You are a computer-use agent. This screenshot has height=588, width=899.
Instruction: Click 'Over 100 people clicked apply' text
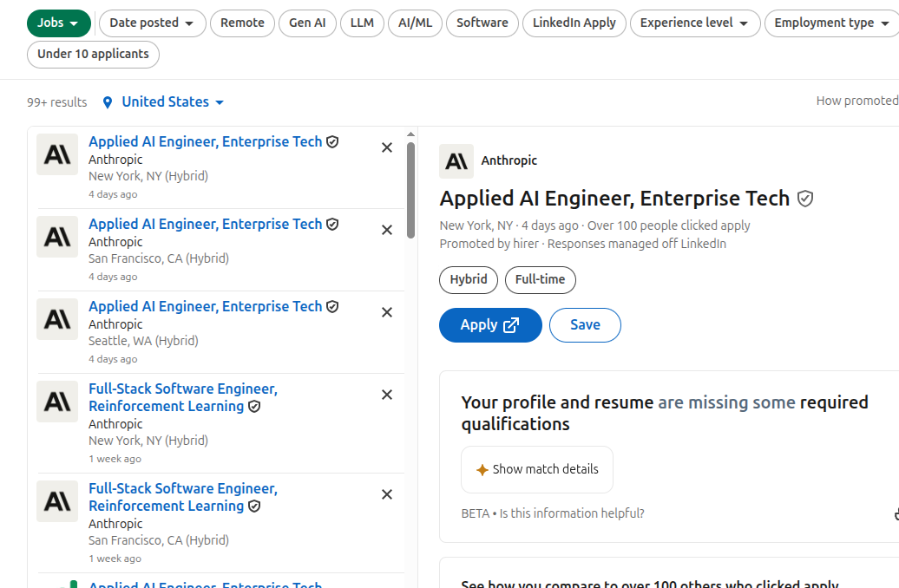[668, 225]
